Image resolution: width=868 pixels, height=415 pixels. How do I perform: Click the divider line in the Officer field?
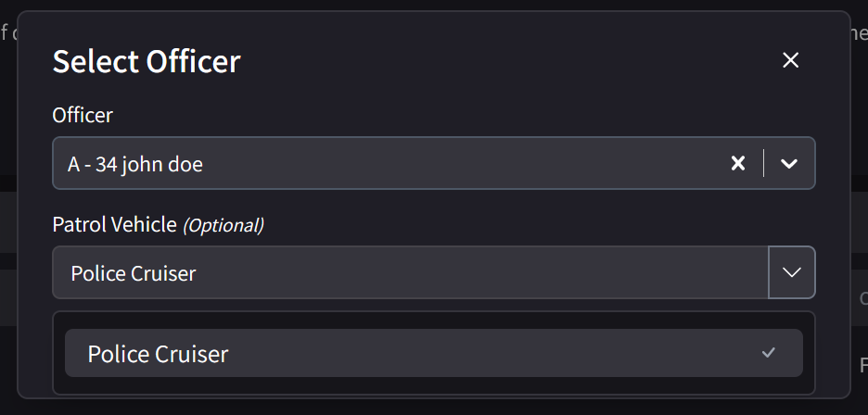tap(763, 164)
